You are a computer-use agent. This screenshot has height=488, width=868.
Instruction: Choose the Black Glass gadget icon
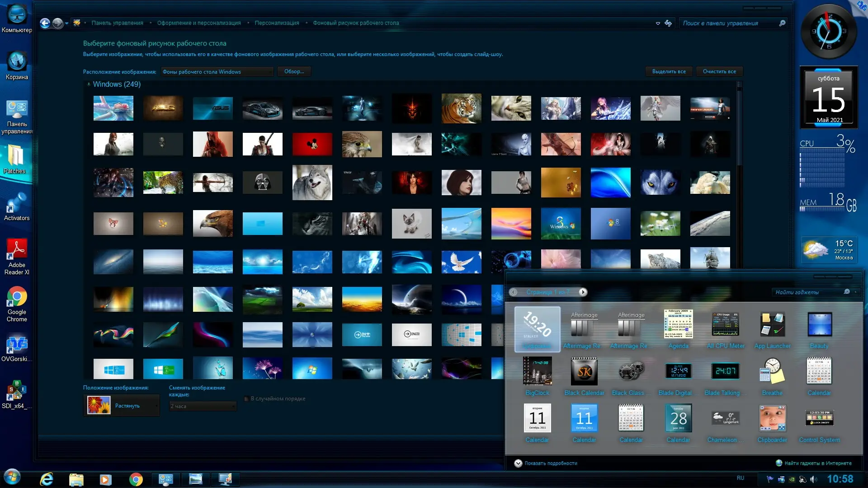(631, 372)
